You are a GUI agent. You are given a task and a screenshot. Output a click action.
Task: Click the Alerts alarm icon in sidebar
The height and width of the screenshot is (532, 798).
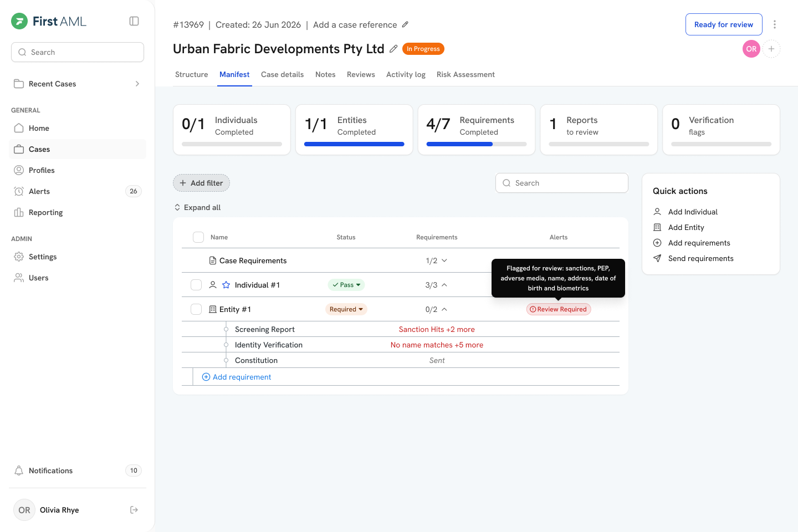[x=19, y=191]
